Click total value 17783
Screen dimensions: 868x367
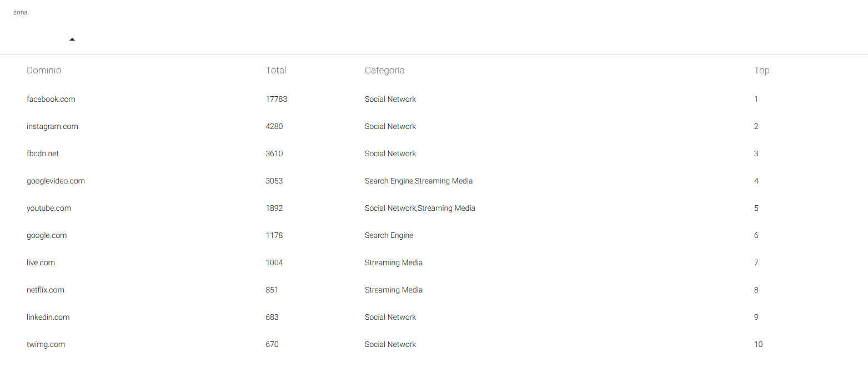click(x=277, y=99)
